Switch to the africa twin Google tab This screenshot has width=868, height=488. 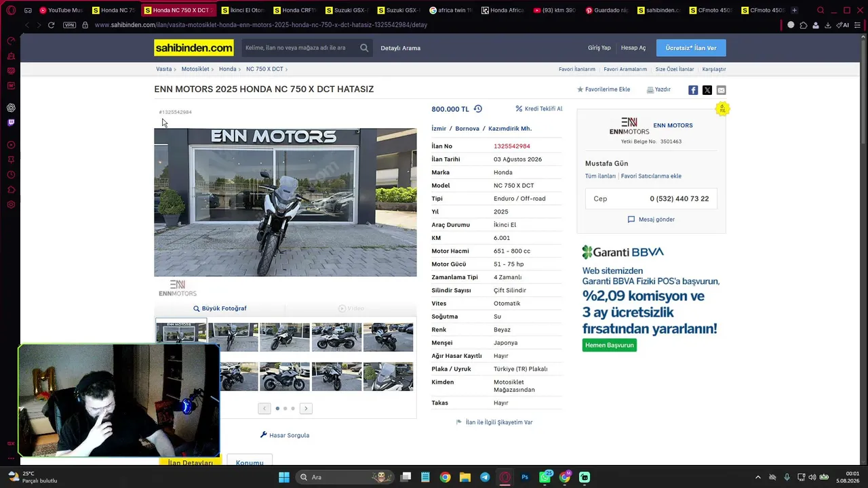[451, 10]
